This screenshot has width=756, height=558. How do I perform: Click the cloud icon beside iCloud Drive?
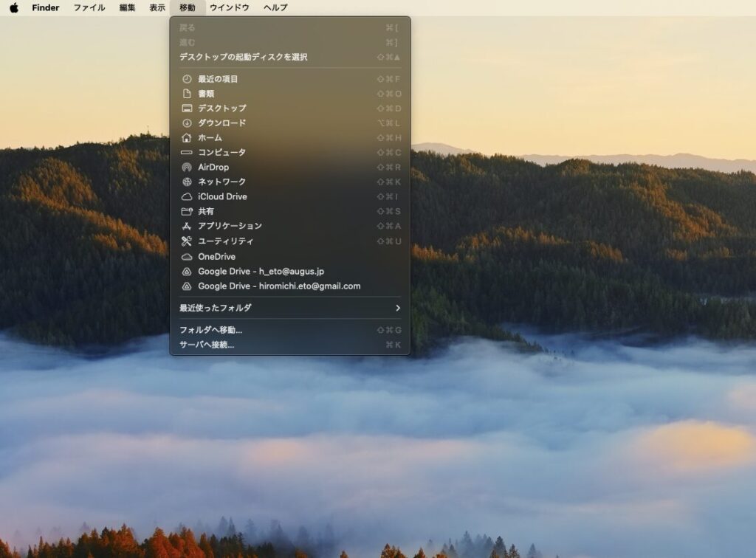(x=187, y=197)
